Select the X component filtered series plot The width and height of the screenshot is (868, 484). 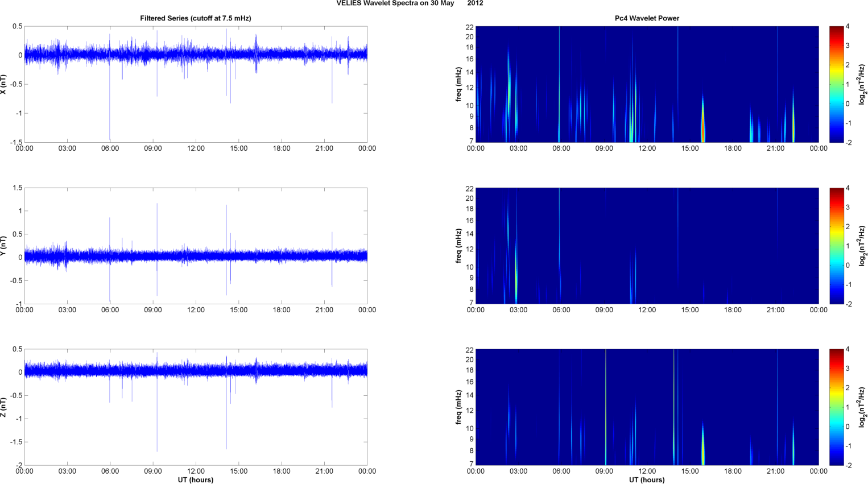196,84
